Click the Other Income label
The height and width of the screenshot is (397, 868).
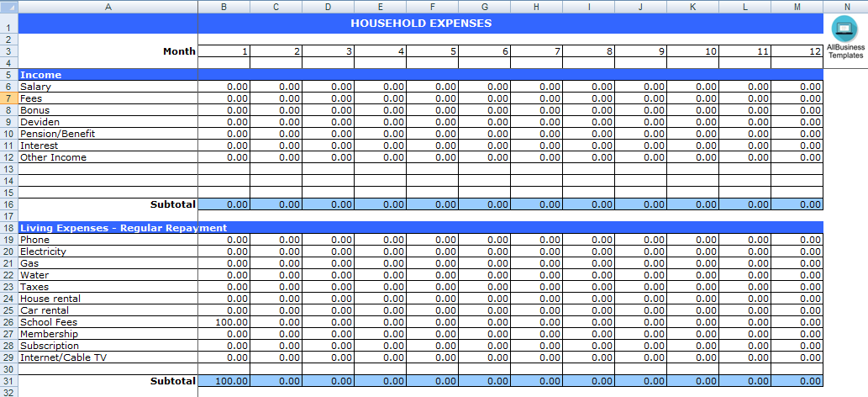(53, 157)
